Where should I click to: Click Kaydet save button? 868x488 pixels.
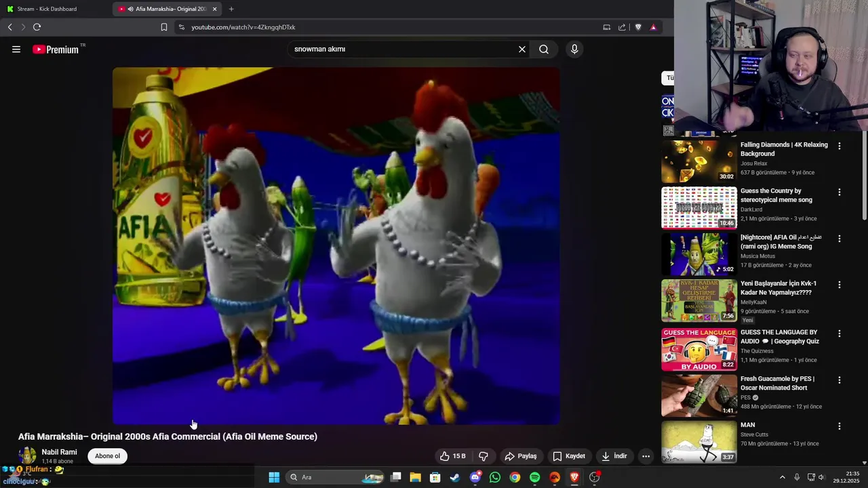(569, 456)
